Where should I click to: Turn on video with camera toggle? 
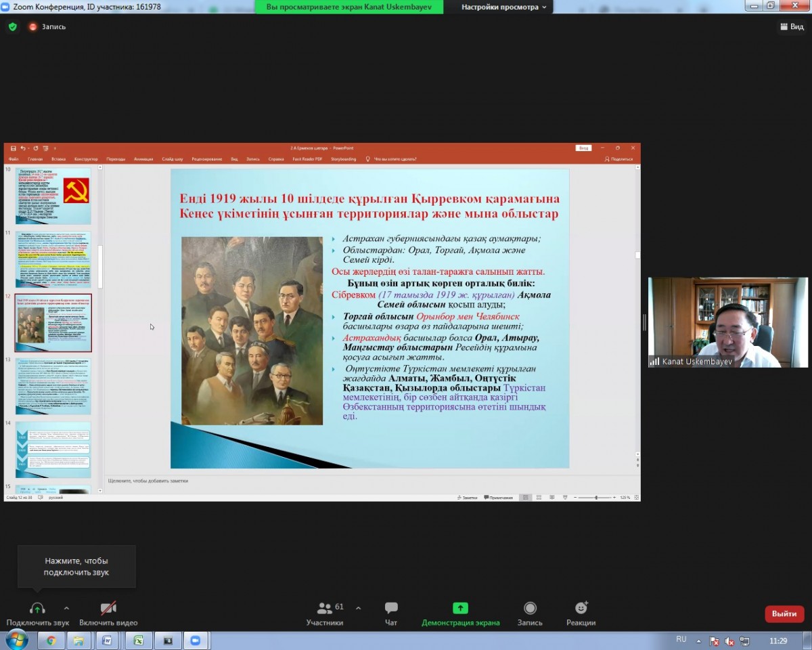coord(108,608)
